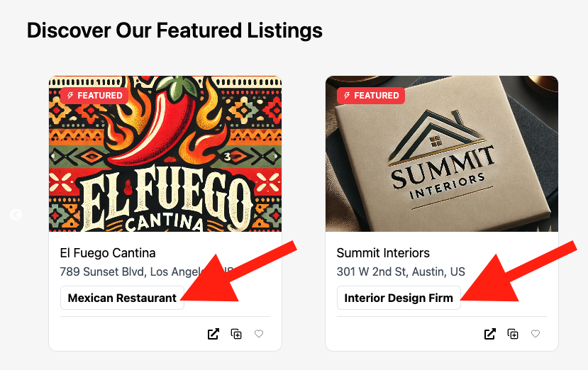Click the duplicate-plus icon on Summit Interiors card
The image size is (588, 370).
coord(514,334)
